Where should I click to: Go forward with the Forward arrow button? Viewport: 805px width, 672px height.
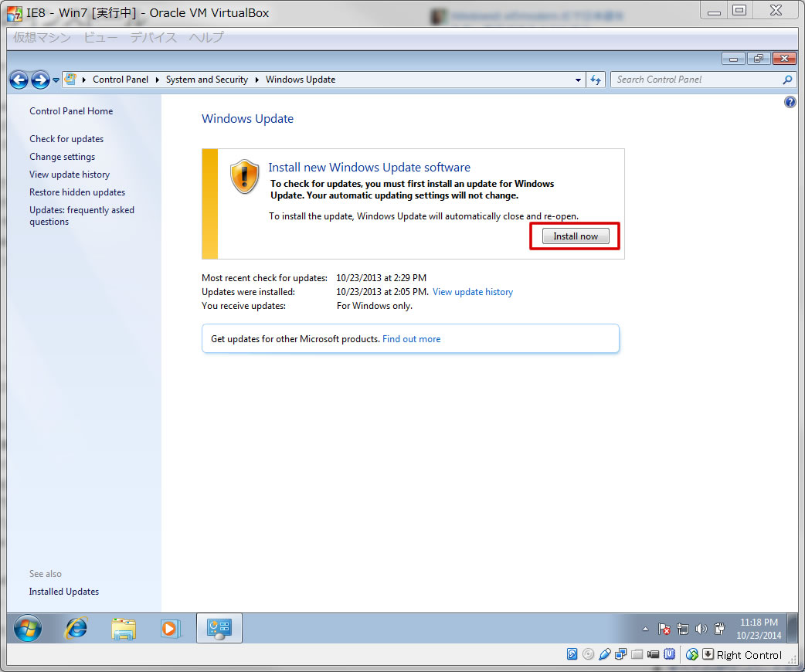pyautogui.click(x=40, y=80)
